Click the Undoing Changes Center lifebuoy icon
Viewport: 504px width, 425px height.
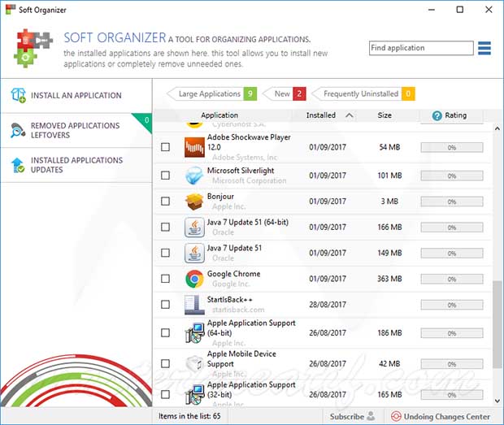(x=396, y=416)
